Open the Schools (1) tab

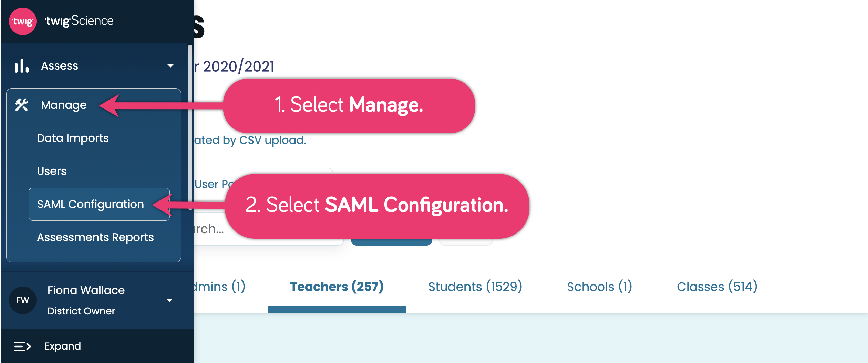pyautogui.click(x=599, y=287)
